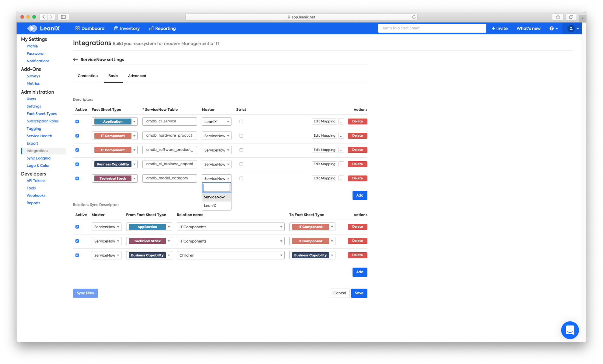Open the Master dropdown for cmdb_ci_business_capabi row
The width and height of the screenshot is (603, 364).
click(216, 164)
